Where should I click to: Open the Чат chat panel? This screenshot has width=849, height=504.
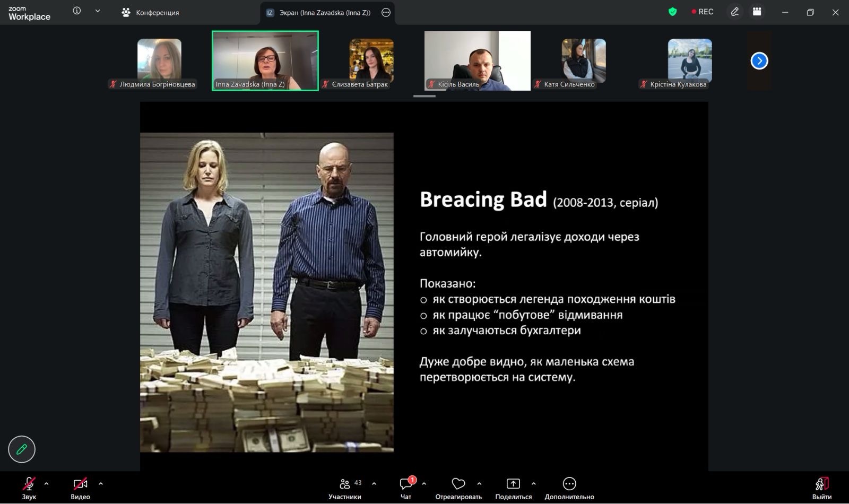[x=406, y=488]
